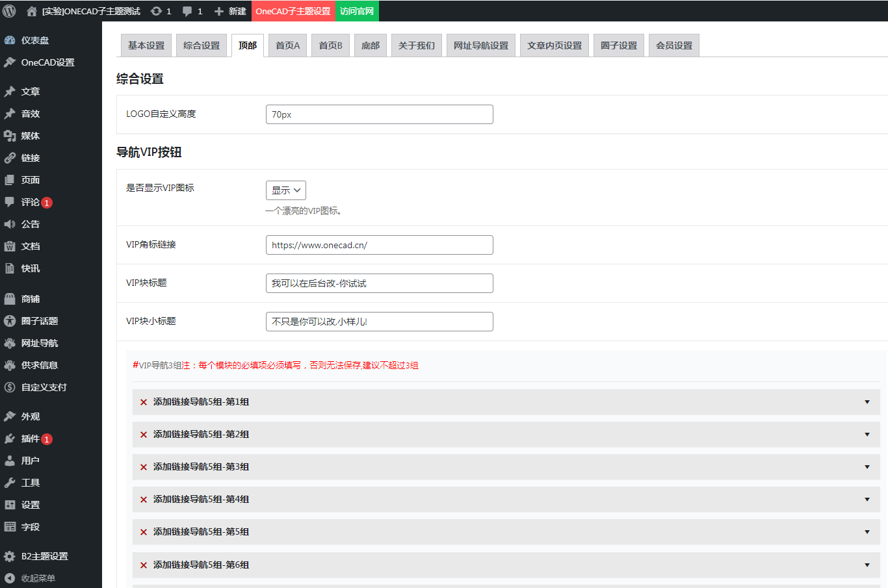This screenshot has height=588, width=888.
Task: Click the 音效 pin icon
Action: coord(10,114)
